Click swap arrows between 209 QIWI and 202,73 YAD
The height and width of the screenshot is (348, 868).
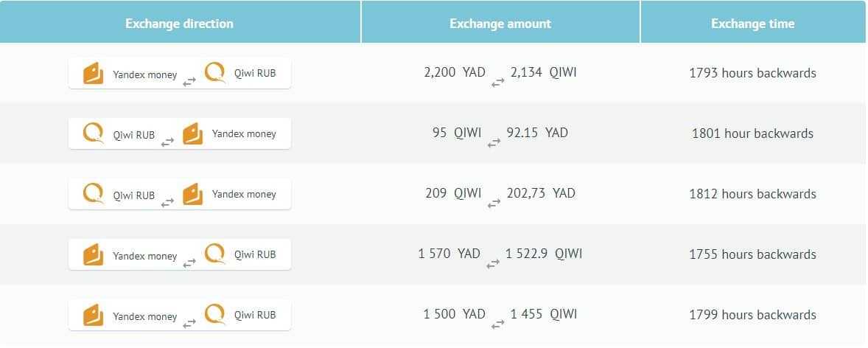click(x=494, y=203)
